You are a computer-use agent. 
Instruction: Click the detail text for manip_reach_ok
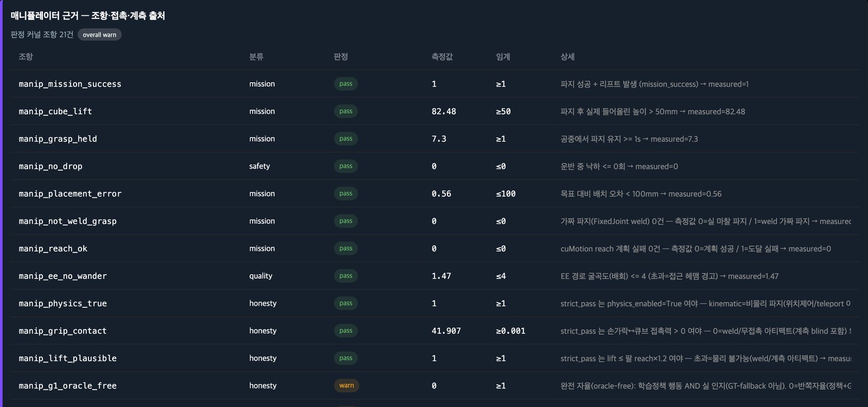click(695, 249)
